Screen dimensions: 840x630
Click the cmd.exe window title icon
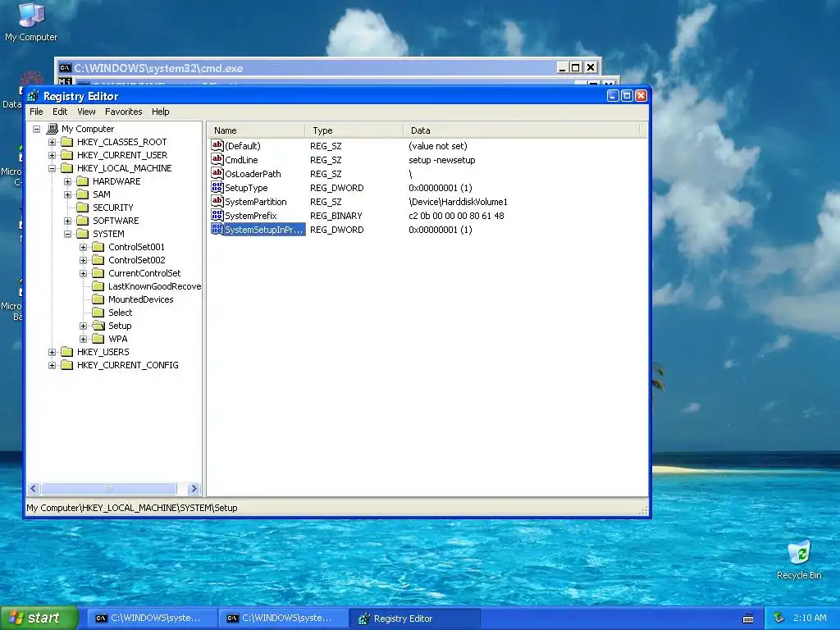pos(65,67)
